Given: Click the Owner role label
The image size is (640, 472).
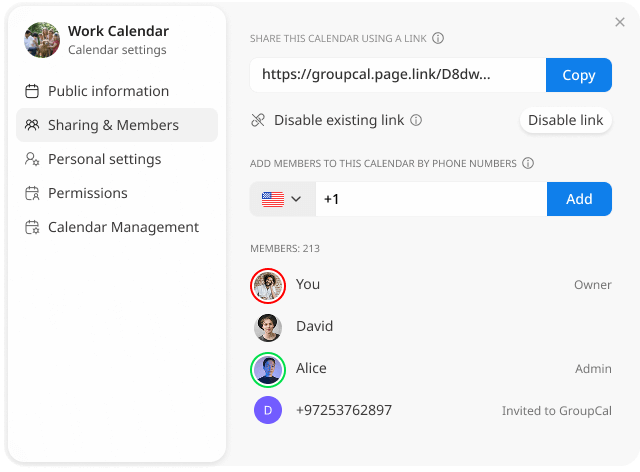Looking at the screenshot, I should coord(593,285).
